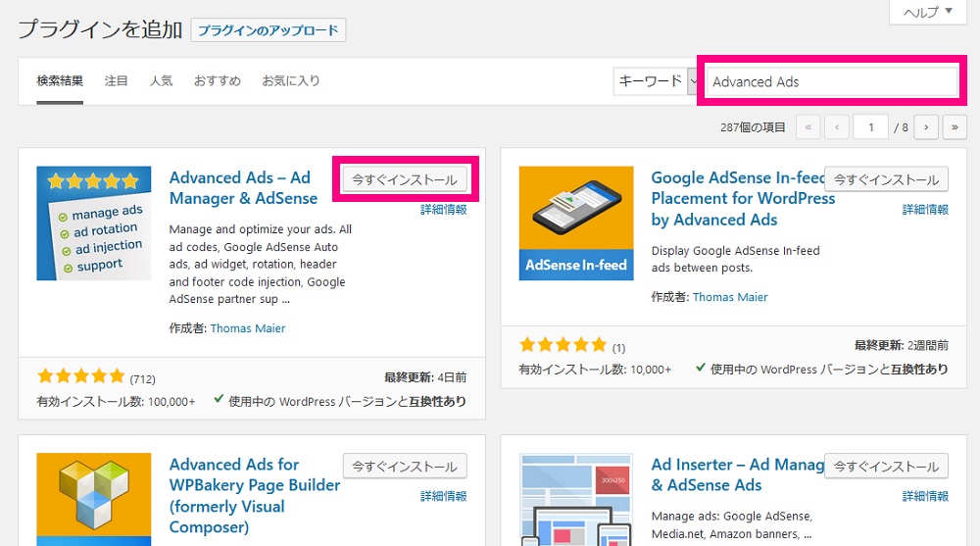Open Google AdSense In-feed Placement title link
Screen dimensions: 980x546
[743, 198]
